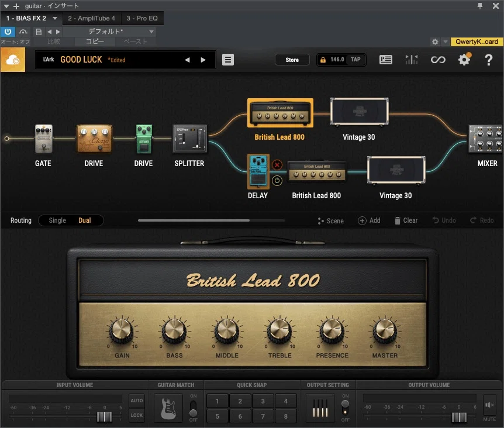The image size is (504, 428).
Task: Switch to the 3 - Pro EQ tab
Action: (x=142, y=18)
